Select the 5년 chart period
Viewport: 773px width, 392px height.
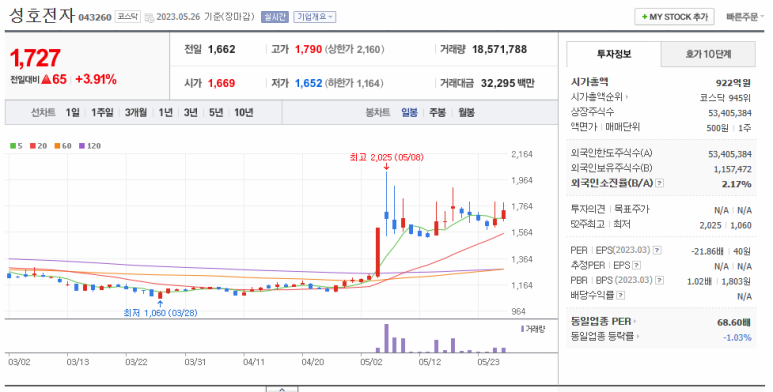[x=216, y=112]
